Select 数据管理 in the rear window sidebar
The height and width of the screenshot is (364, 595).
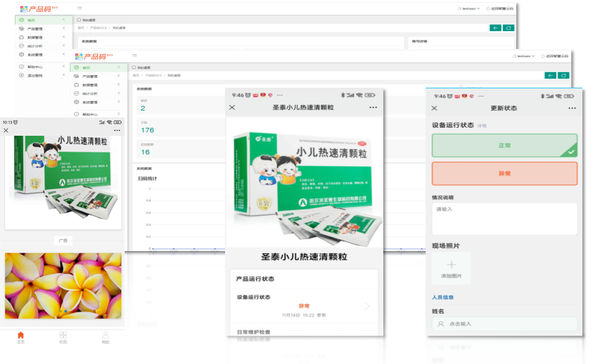click(x=36, y=37)
